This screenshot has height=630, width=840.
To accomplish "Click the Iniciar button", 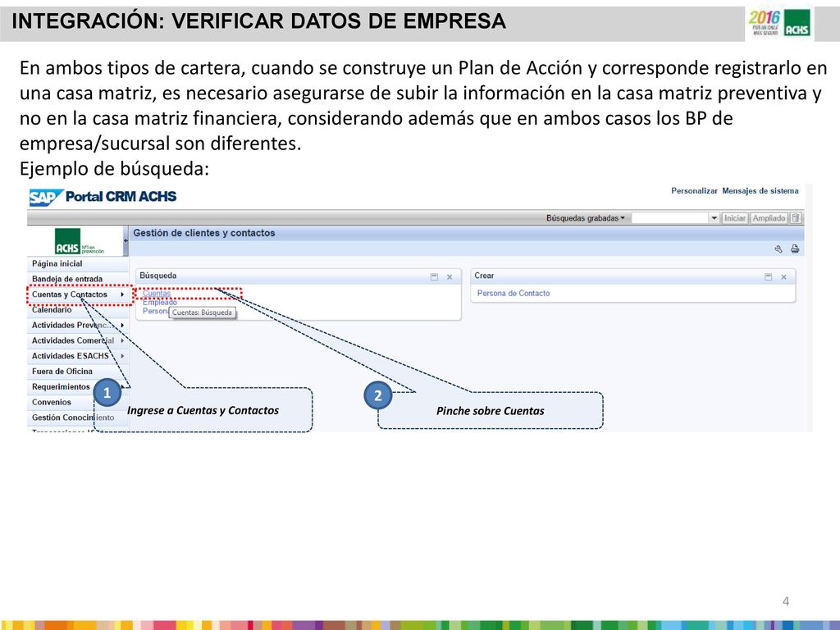I will point(735,218).
